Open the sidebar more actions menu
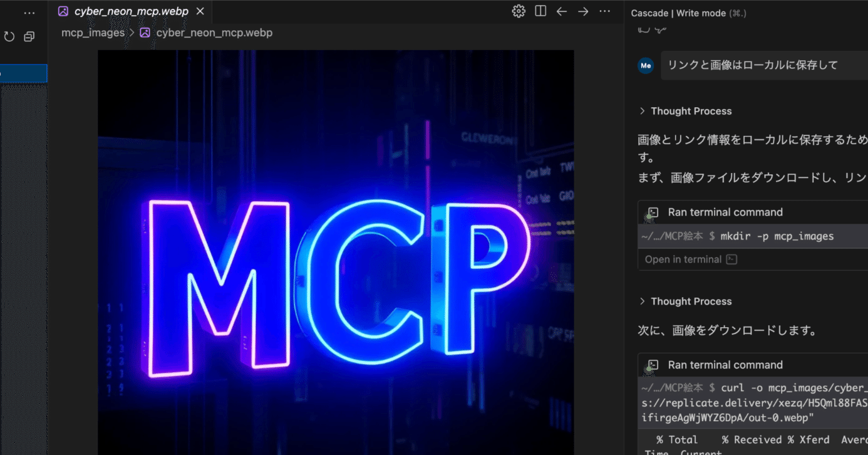This screenshot has height=455, width=868. coord(29,12)
